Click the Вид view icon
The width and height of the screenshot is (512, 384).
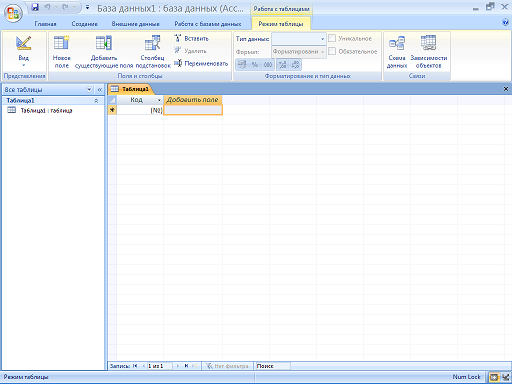click(24, 44)
